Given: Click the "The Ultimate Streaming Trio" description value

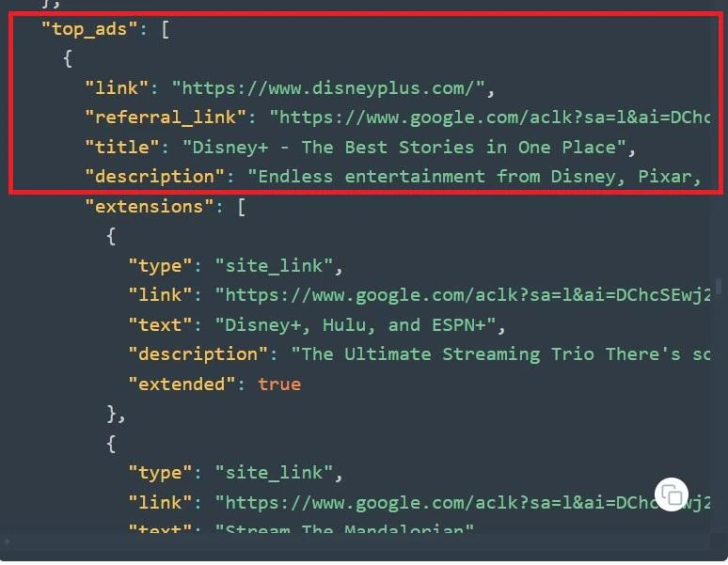Looking at the screenshot, I should 500,354.
